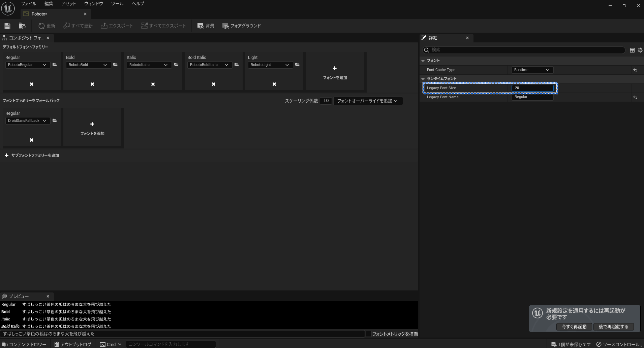Browse to this font in the Content Browser
The width and height of the screenshot is (644, 348).
pos(22,26)
